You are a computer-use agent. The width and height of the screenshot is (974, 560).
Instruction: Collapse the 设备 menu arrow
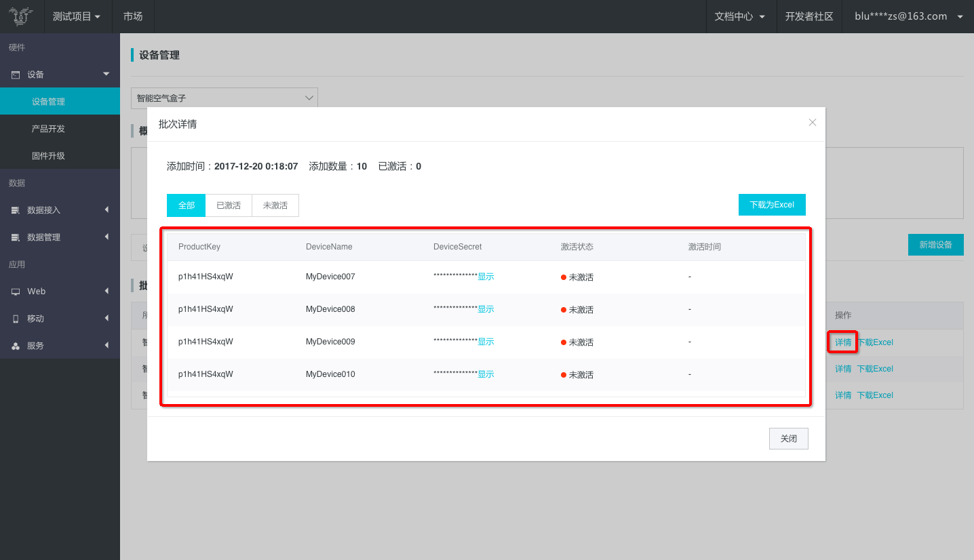106,74
